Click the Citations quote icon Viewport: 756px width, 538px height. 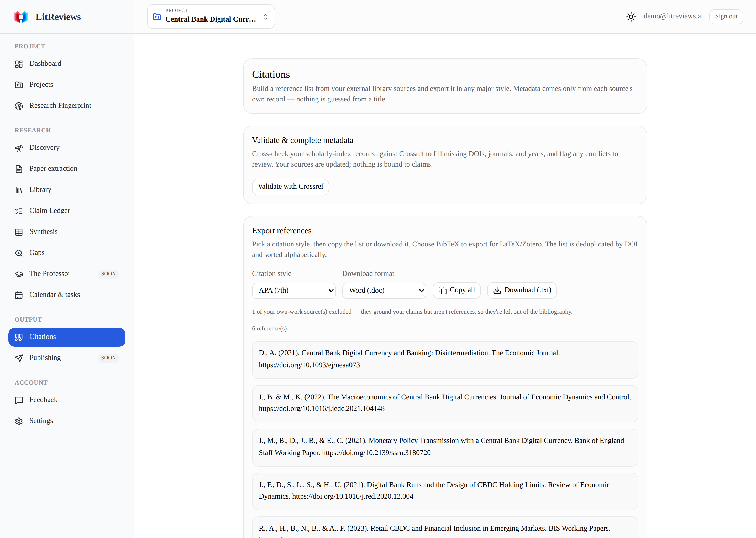19,337
